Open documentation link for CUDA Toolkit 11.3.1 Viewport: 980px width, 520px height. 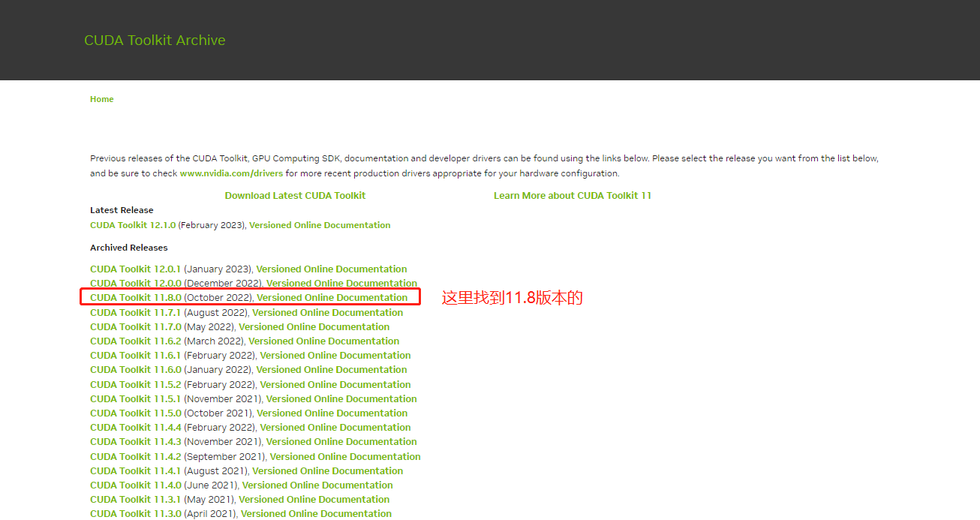pos(314,500)
